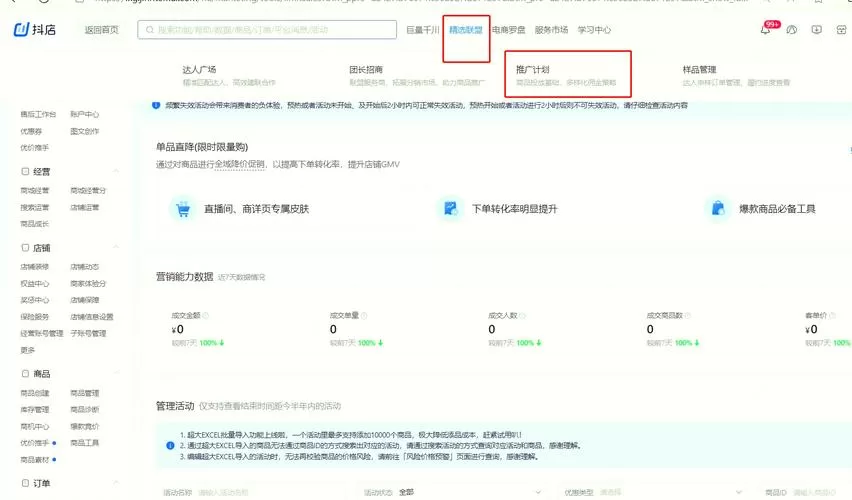Open 图文创作 in sidebar
Viewport: 852px width, 500px height.
tap(85, 131)
